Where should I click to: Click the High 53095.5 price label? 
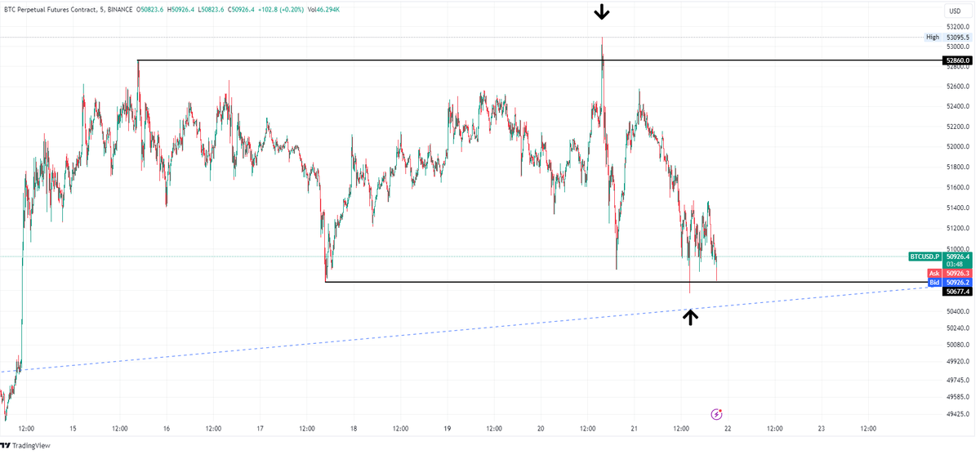pos(948,37)
